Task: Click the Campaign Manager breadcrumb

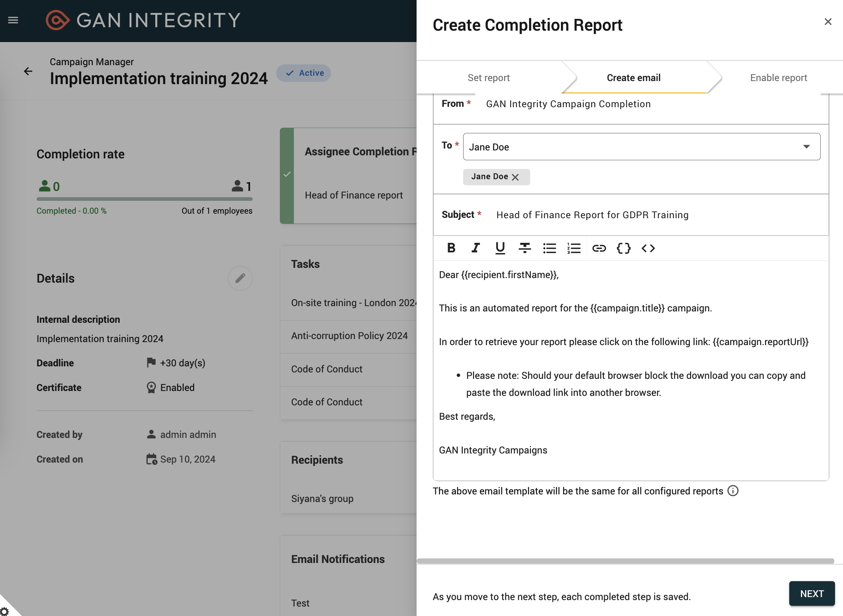Action: click(92, 61)
